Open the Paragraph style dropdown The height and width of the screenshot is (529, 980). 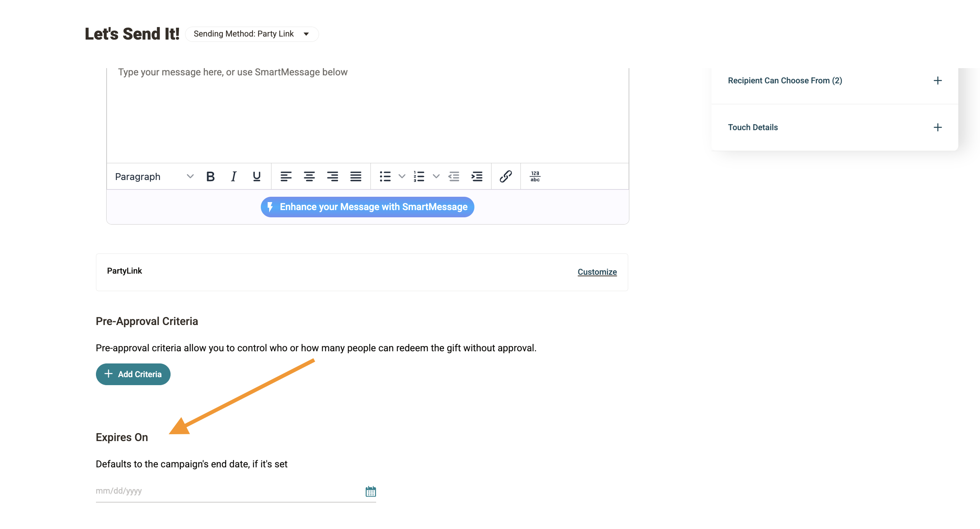(154, 177)
